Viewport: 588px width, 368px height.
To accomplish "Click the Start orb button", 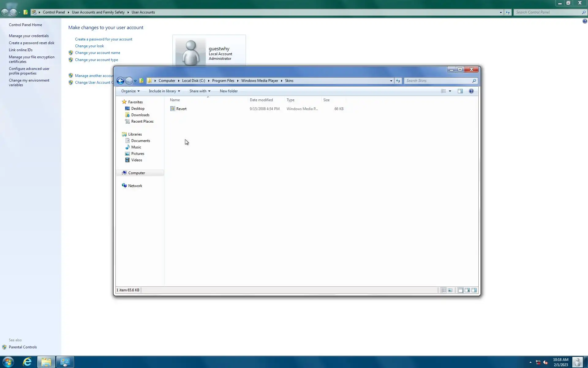I will pos(8,362).
